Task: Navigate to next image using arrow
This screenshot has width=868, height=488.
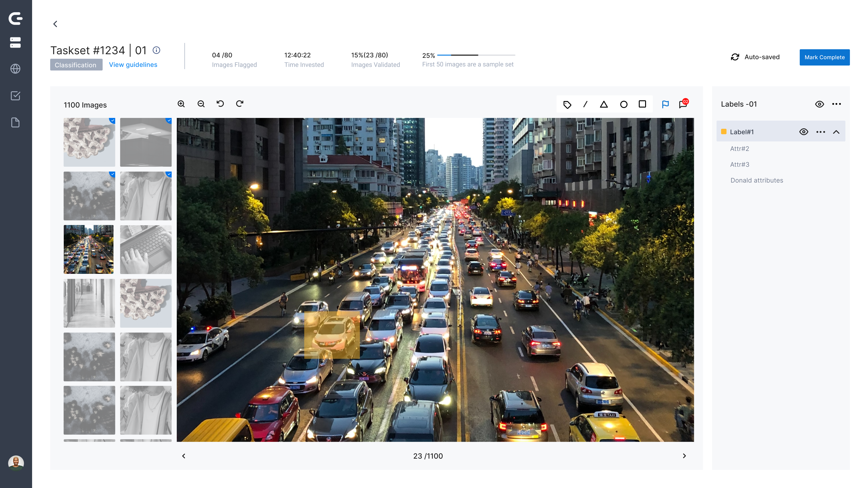Action: click(x=684, y=456)
